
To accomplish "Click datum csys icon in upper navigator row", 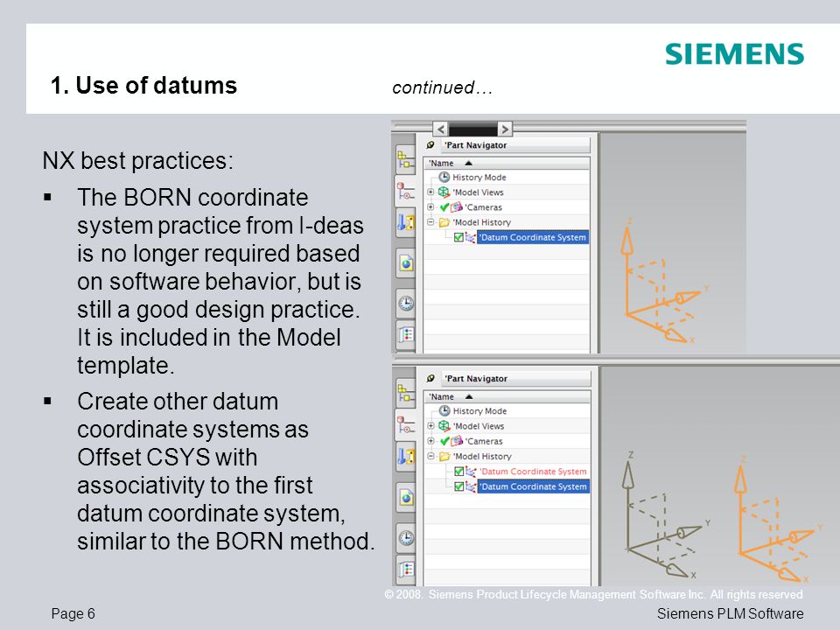I will (x=471, y=237).
